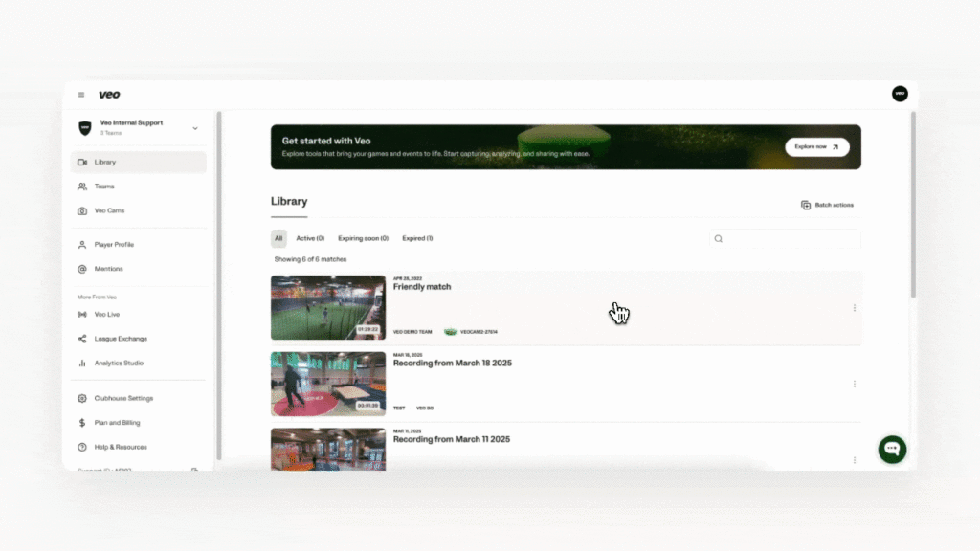Click the library search input field
Viewport: 980px width, 551px height.
[790, 238]
